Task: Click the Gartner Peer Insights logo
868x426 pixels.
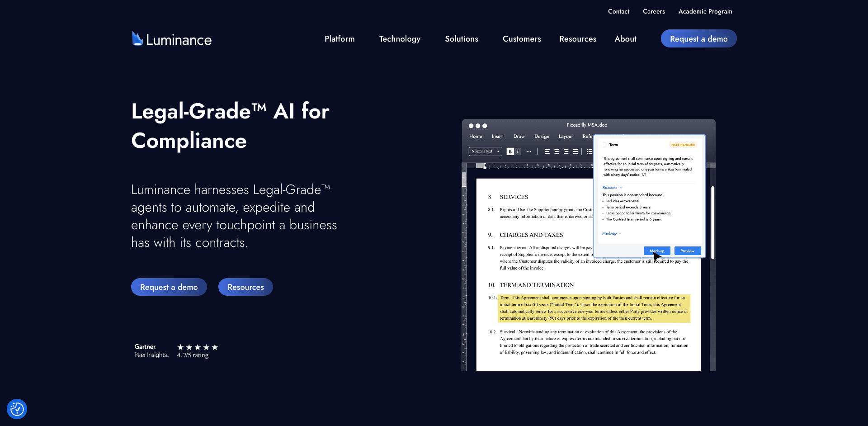Action: pyautogui.click(x=151, y=351)
